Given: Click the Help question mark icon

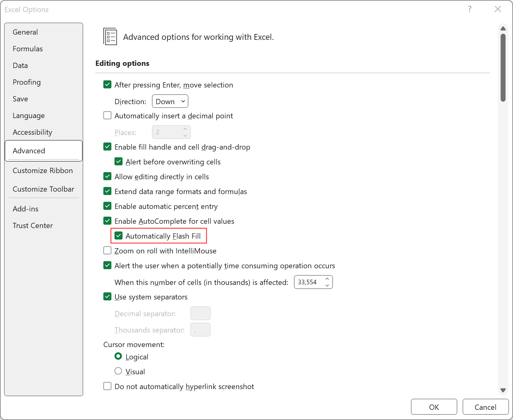Looking at the screenshot, I should tap(469, 9).
